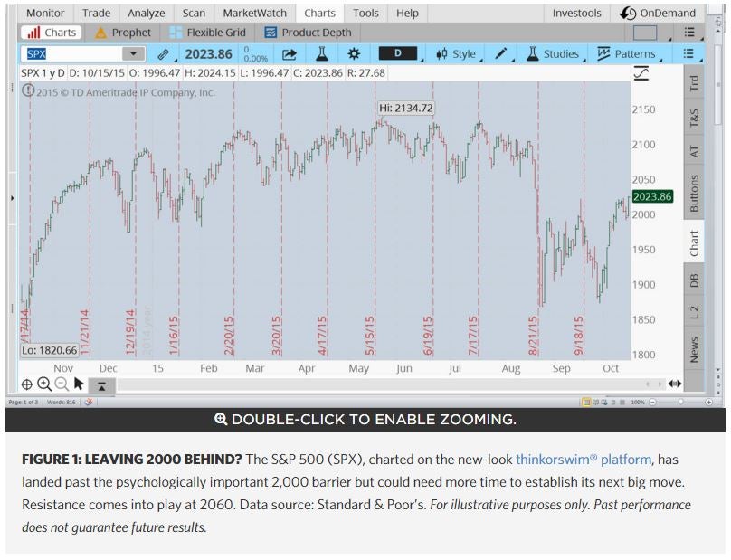Open the Prophet sub-tab
Image resolution: width=731 pixels, height=560 pixels.
(123, 33)
